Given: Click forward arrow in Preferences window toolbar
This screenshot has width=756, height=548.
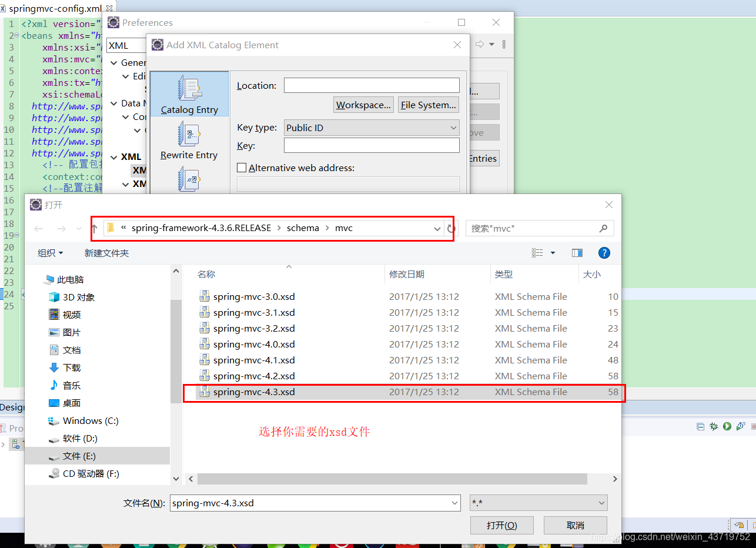Looking at the screenshot, I should pos(480,45).
